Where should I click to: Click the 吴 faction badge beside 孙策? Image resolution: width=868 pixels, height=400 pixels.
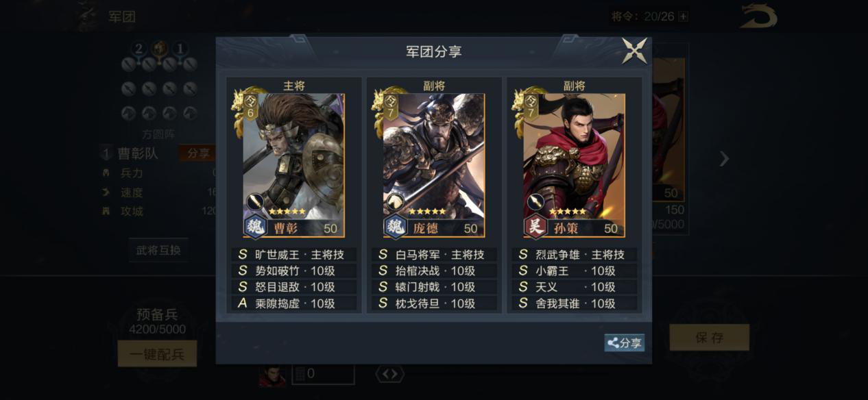pos(535,227)
